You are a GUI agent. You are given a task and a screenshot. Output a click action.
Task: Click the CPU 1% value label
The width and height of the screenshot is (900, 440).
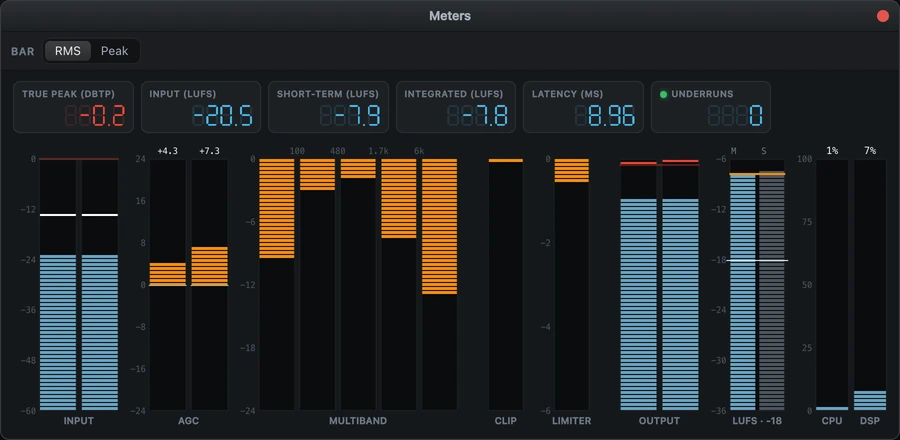click(832, 151)
